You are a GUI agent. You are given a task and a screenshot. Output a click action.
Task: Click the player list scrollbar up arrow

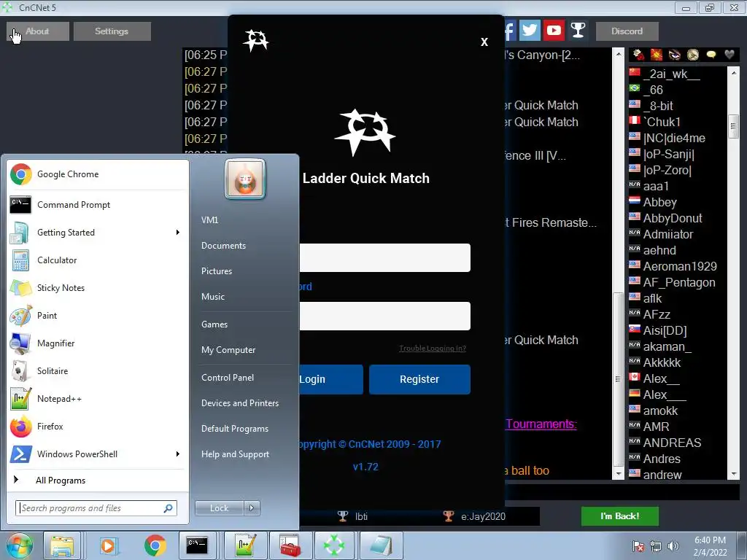tap(734, 73)
